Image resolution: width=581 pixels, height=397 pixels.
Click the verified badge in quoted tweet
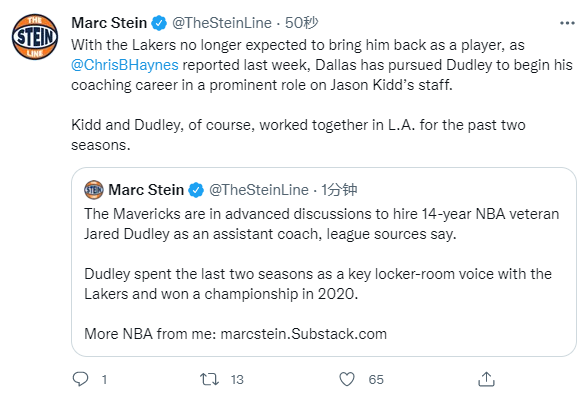(x=196, y=190)
